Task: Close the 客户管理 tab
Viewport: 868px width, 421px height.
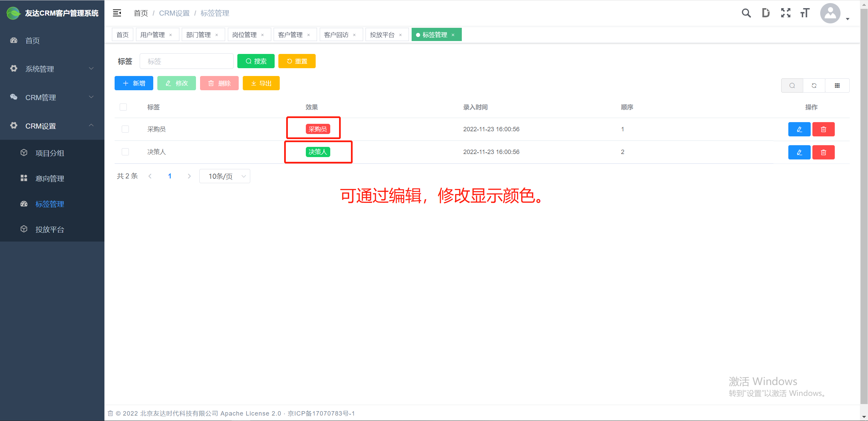Action: pos(309,35)
